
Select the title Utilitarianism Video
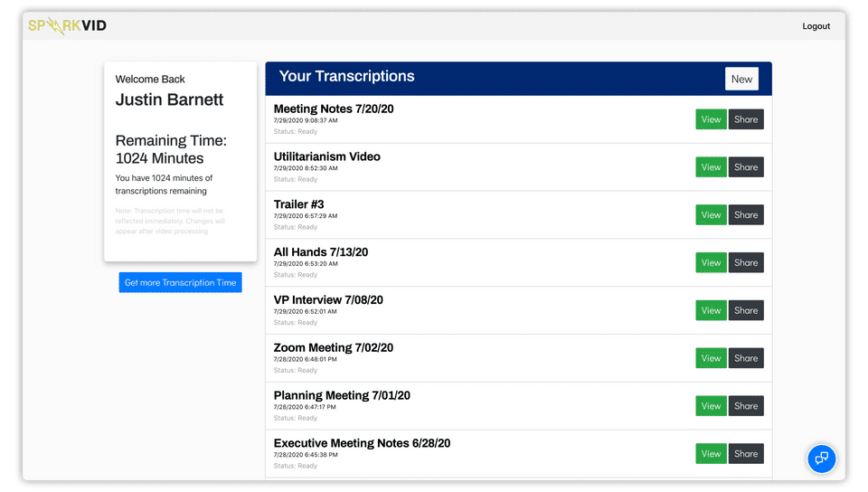326,156
